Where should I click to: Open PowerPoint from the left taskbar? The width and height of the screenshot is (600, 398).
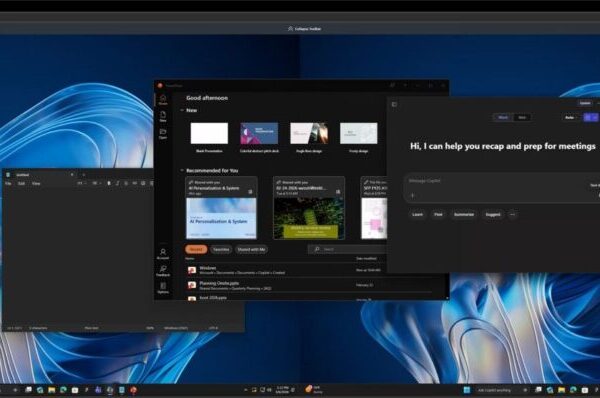point(133,390)
